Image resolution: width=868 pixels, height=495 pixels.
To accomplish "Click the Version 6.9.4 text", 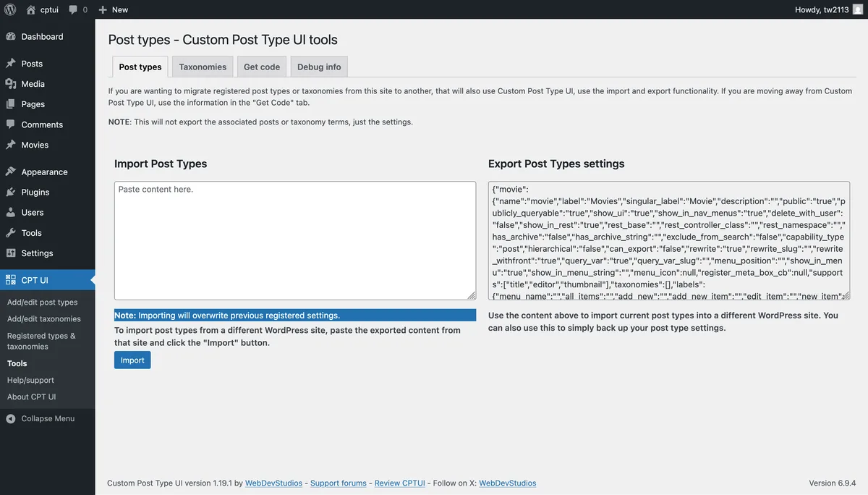I will [x=832, y=483].
